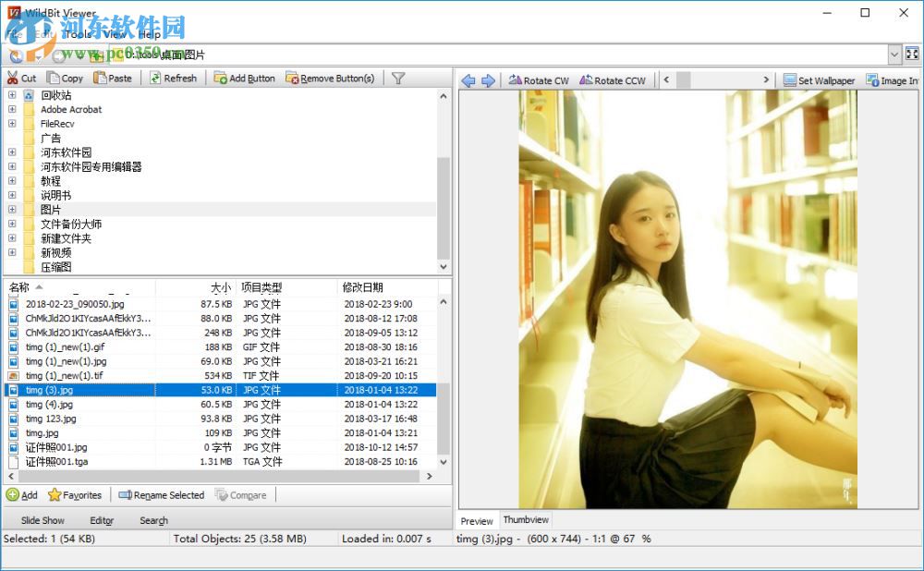Rotate the image clockwise
This screenshot has width=924, height=571.
[539, 79]
